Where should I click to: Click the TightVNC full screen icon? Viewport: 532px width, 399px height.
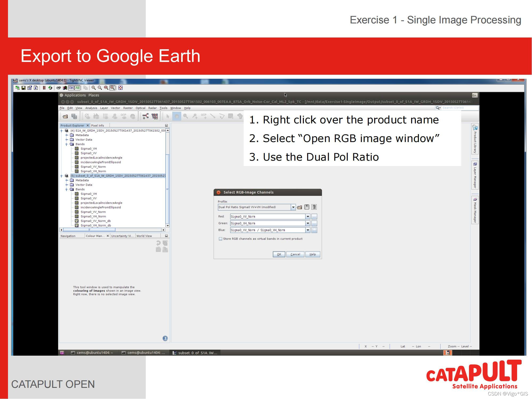[x=120, y=88]
